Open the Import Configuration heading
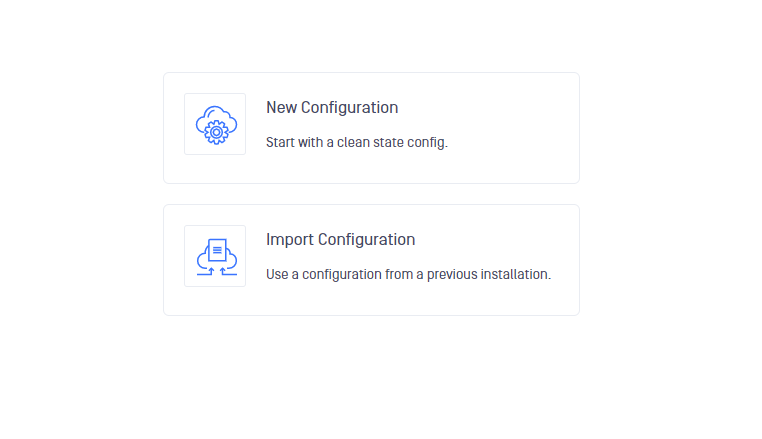This screenshot has width=762, height=439. click(340, 240)
